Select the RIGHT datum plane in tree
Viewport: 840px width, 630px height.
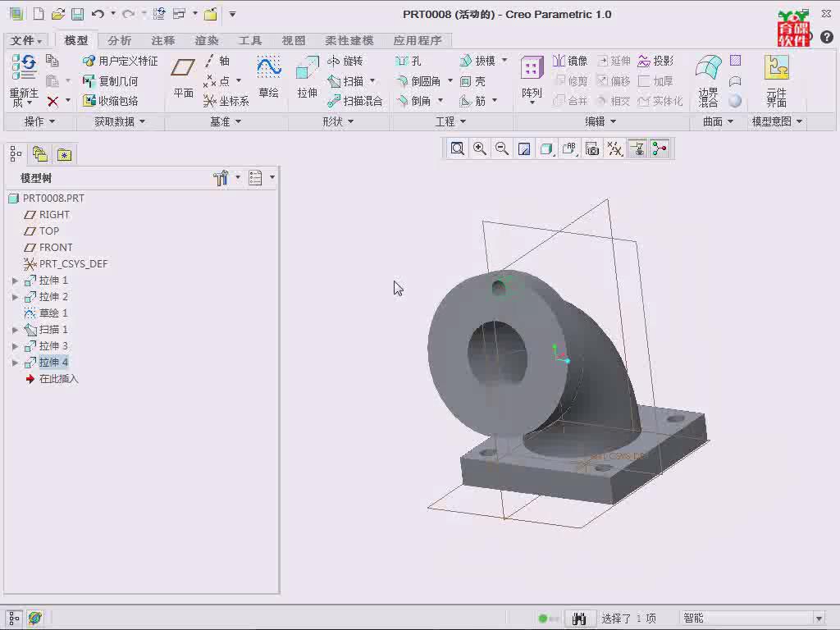pyautogui.click(x=47, y=214)
